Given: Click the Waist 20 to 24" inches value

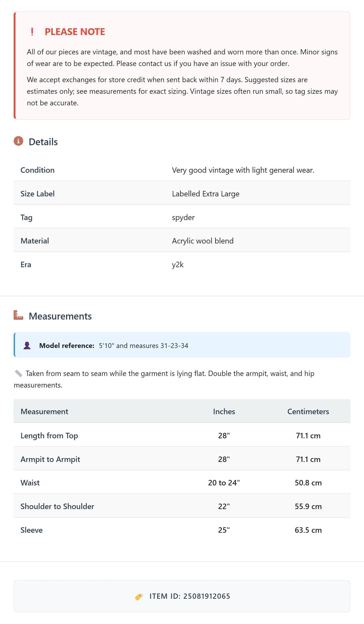Looking at the screenshot, I should pyautogui.click(x=224, y=483).
